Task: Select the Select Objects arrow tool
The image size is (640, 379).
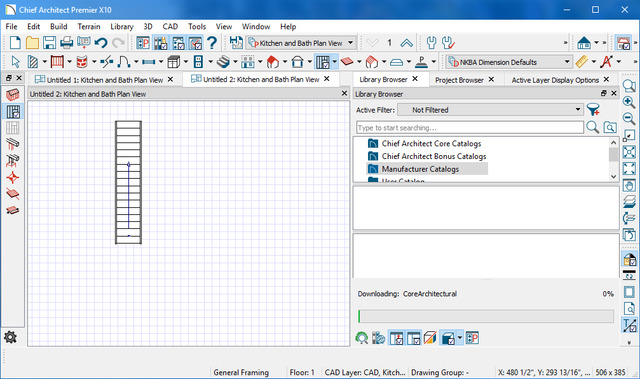Action: coord(16,62)
